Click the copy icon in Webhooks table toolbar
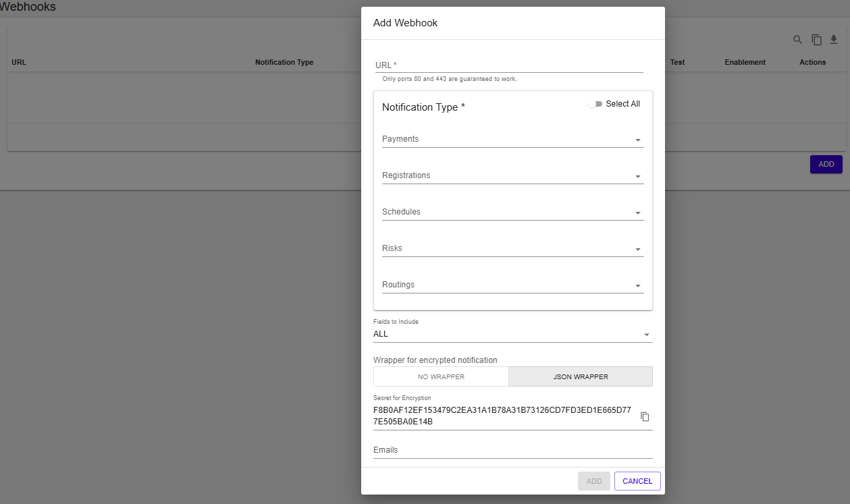Screen dimensions: 850x504 tap(816, 40)
